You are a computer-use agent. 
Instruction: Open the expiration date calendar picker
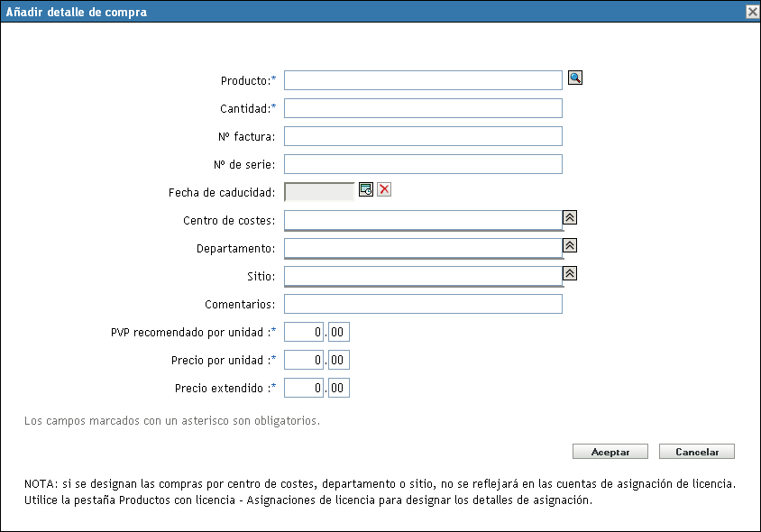(x=366, y=189)
